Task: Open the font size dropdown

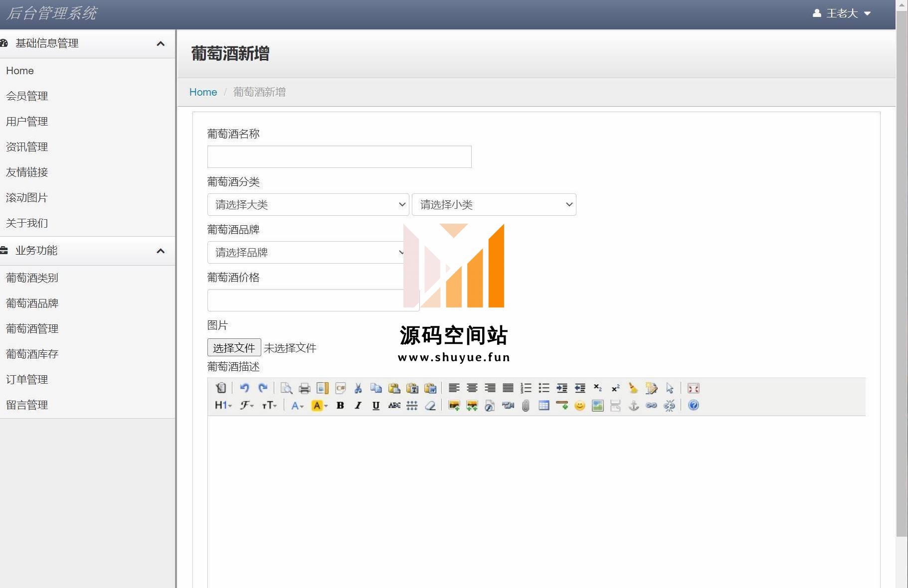Action: [269, 406]
